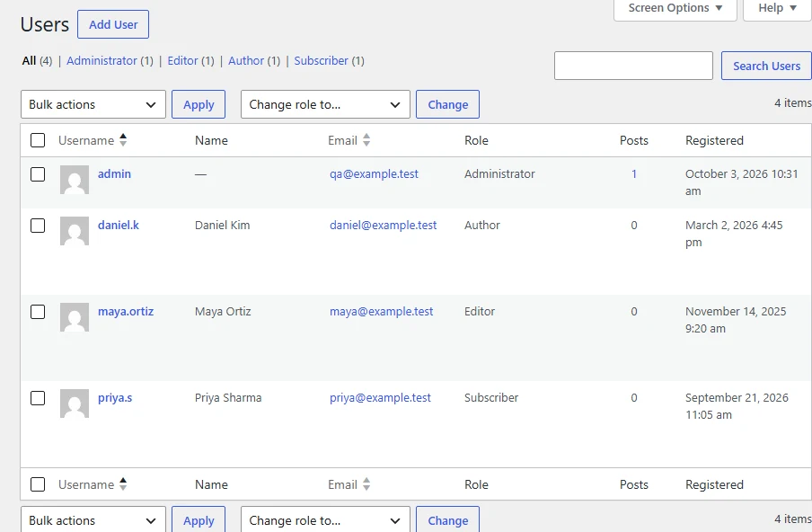This screenshot has height=532, width=812.
Task: Select the daniel.k user checkbox
Action: [38, 226]
